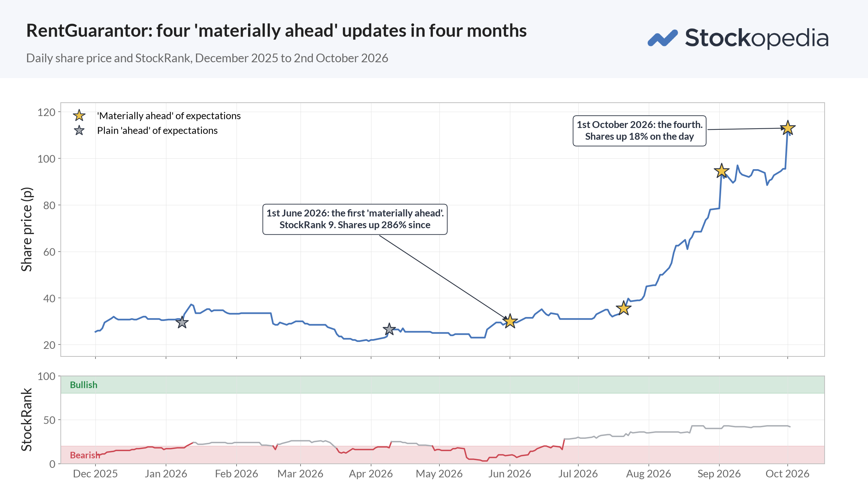Click the grey star legend icon
Viewport: 868px width, 488px height.
(79, 130)
